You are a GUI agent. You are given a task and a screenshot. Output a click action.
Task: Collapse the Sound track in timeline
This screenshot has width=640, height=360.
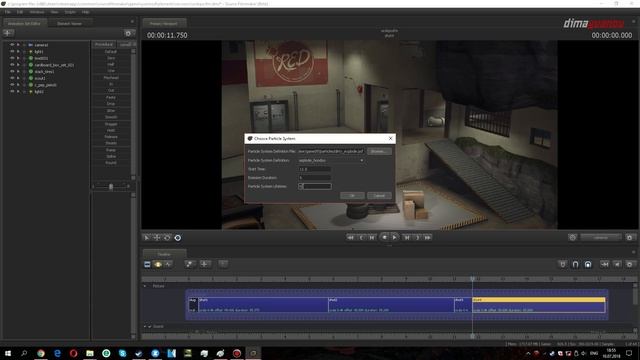(145, 327)
